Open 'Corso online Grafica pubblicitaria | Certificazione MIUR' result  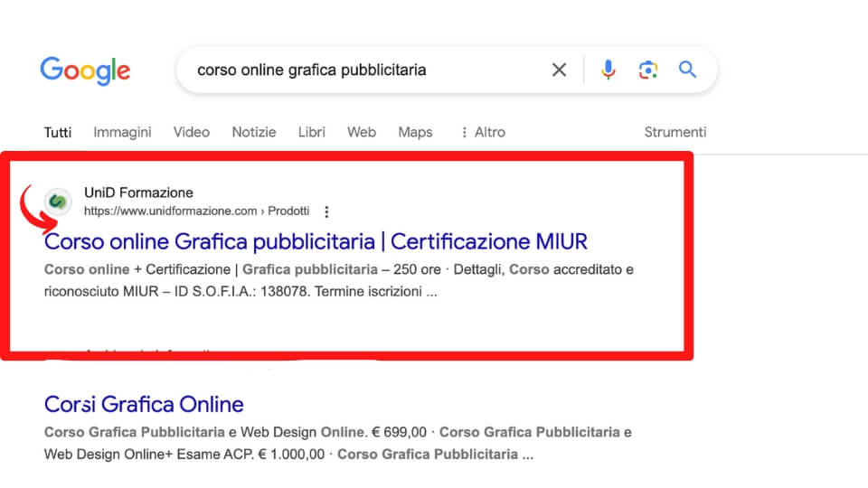coord(316,242)
